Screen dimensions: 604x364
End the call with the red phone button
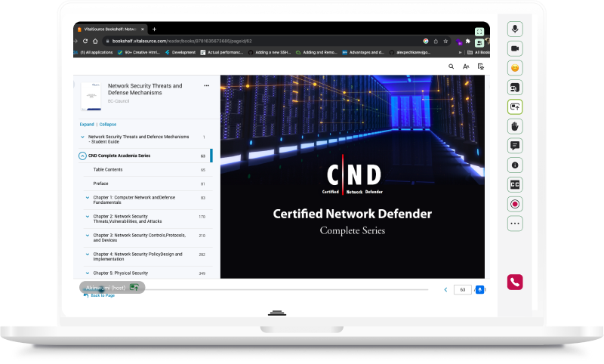[515, 282]
